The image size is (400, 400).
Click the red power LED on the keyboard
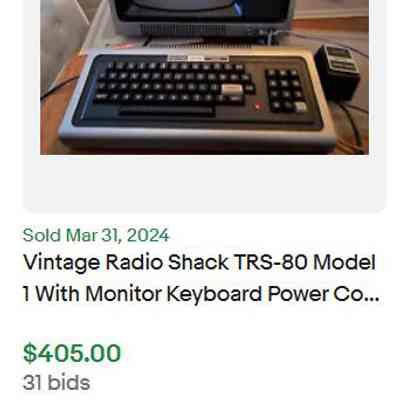point(257,106)
